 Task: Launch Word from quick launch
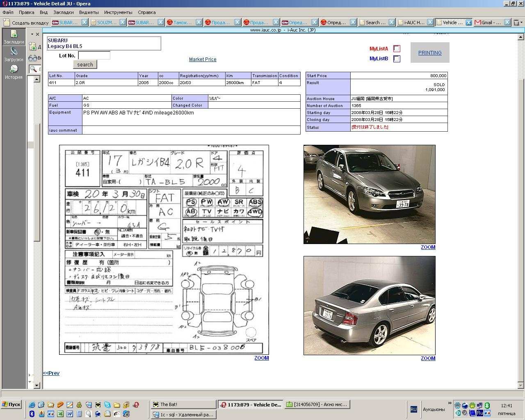coord(69,414)
